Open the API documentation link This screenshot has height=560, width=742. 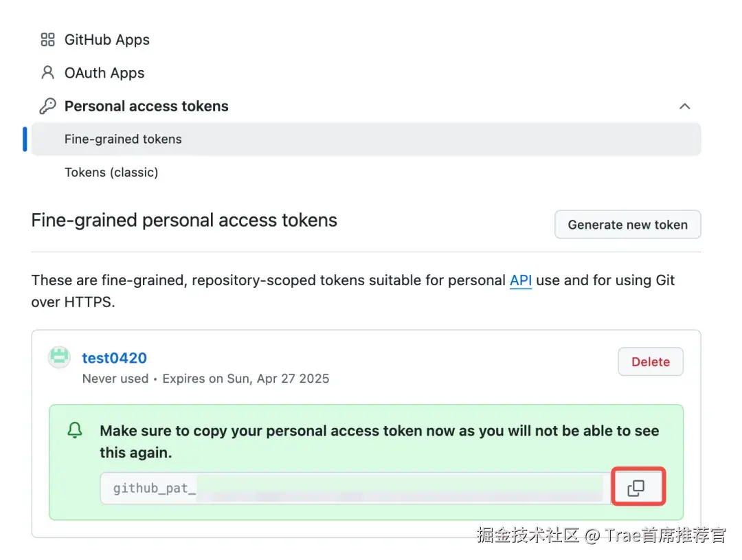point(521,280)
